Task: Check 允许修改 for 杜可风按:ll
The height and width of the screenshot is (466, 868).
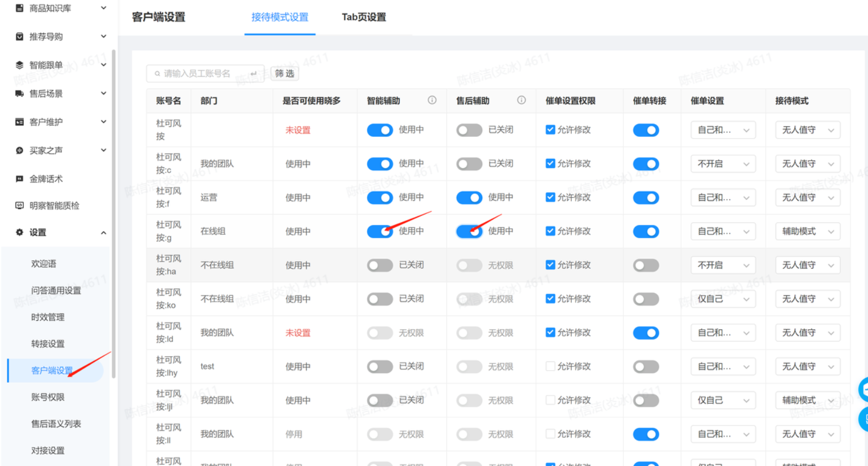Action: click(550, 434)
